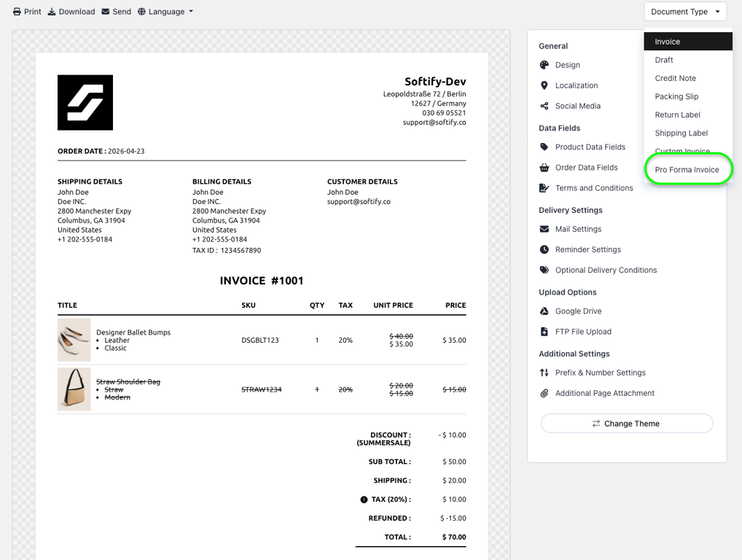Image resolution: width=742 pixels, height=560 pixels.
Task: Click the Product Data Fields tag icon
Action: pyautogui.click(x=544, y=147)
